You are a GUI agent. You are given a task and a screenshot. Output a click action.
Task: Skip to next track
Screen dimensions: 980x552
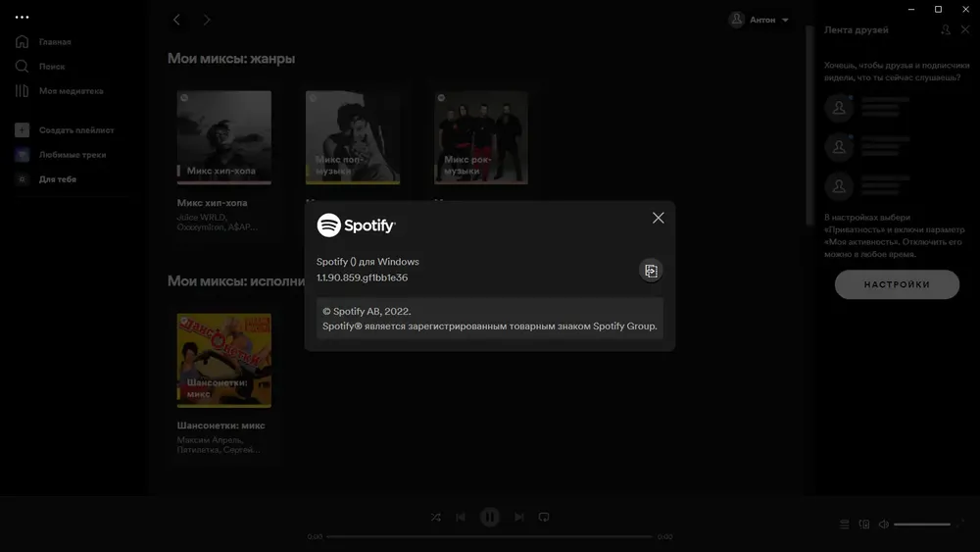[519, 517]
